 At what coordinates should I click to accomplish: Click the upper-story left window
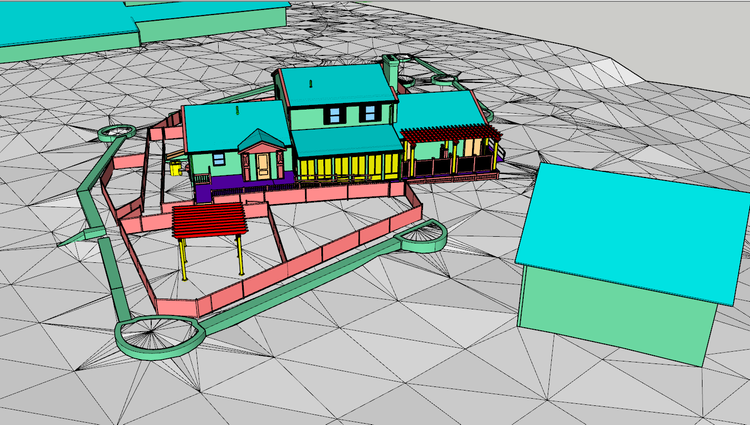click(334, 115)
